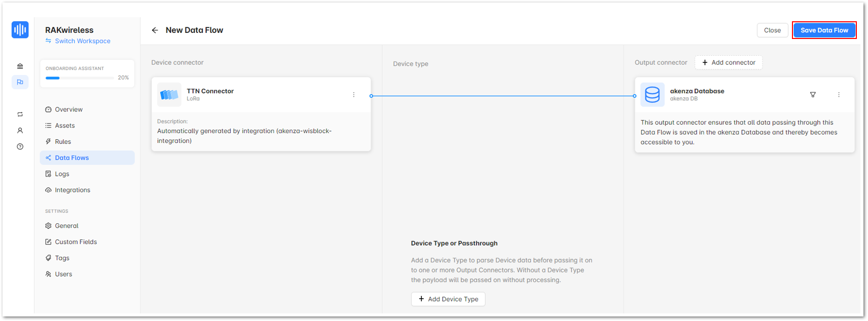Click the Assets list icon in sidebar
The height and width of the screenshot is (321, 868).
(48, 126)
